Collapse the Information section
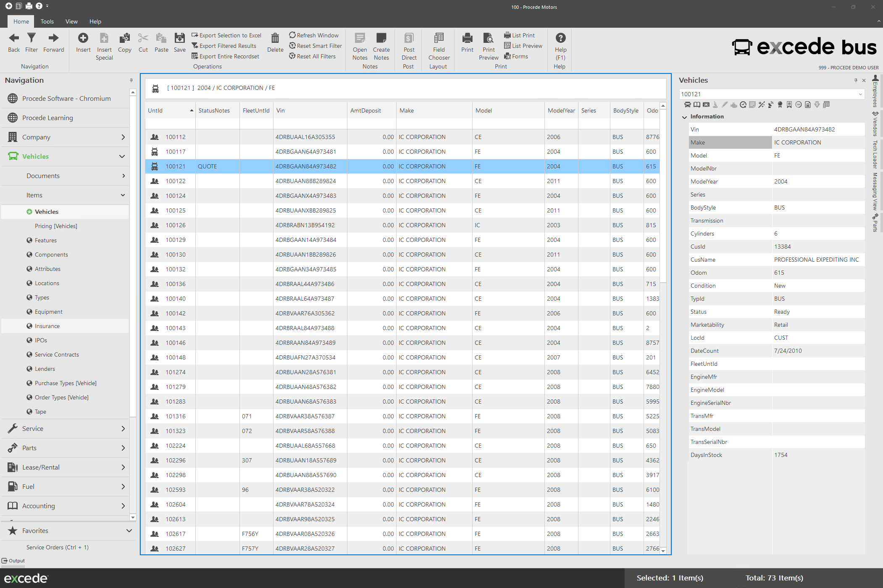This screenshot has width=883, height=588. [x=685, y=117]
